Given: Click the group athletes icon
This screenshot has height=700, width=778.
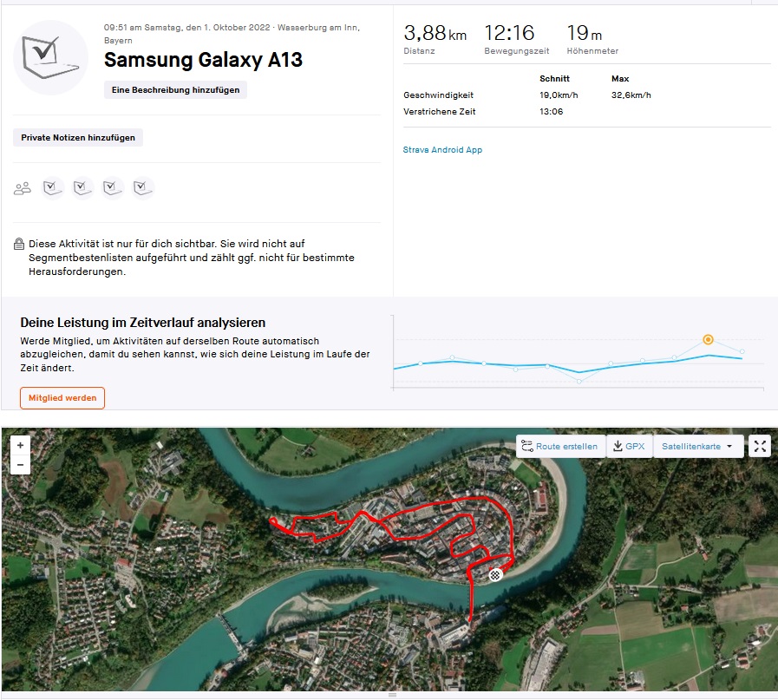Looking at the screenshot, I should [23, 187].
